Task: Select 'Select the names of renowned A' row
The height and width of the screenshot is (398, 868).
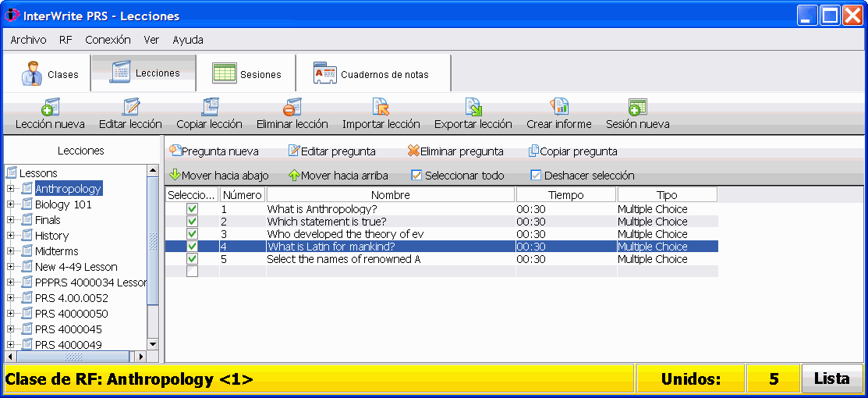Action: click(x=441, y=259)
